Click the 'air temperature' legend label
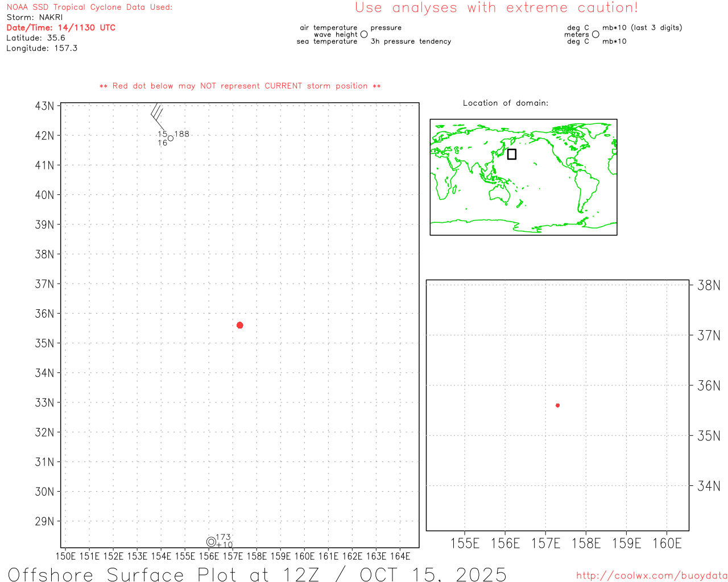 tap(329, 28)
